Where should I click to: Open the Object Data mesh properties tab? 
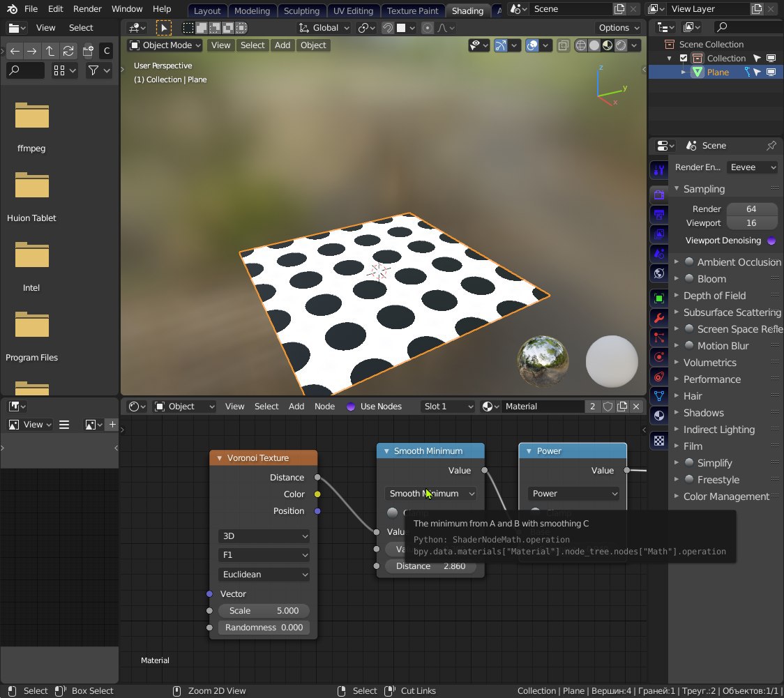tap(659, 396)
